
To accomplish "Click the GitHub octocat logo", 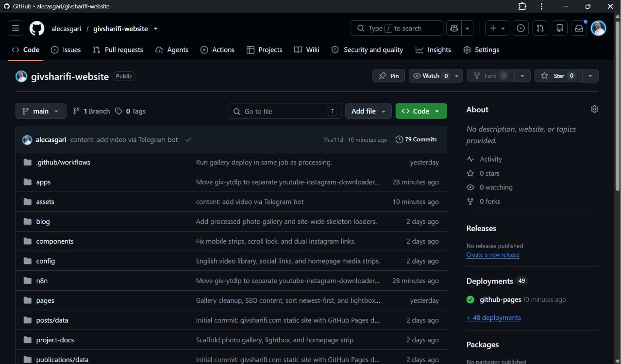I will [x=37, y=29].
